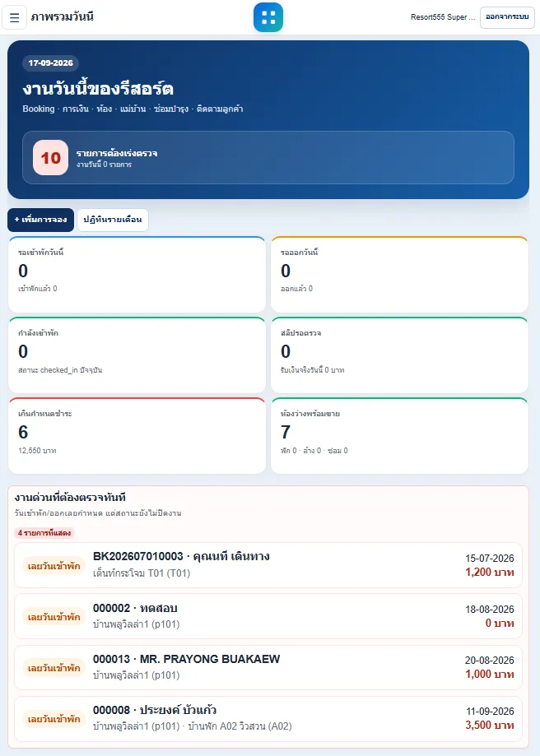Image resolution: width=540 pixels, height=756 pixels.
Task: Open booking 000013 MR. PRAYONG BUAKAEW
Action: coord(268,667)
